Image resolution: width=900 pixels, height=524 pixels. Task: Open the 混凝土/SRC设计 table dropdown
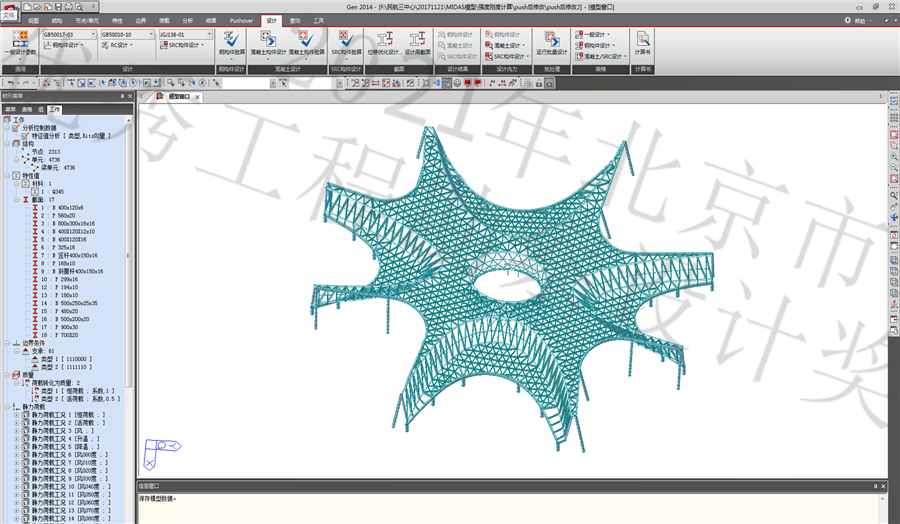click(x=601, y=56)
